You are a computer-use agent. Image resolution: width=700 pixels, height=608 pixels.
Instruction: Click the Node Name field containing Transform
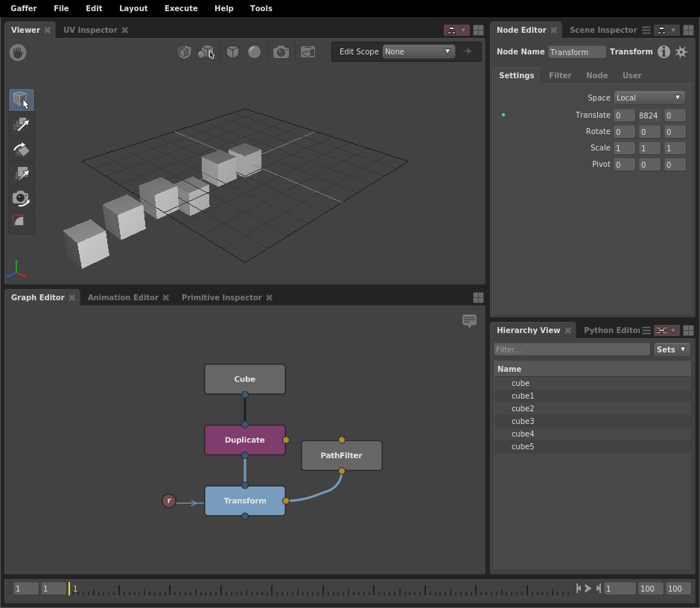point(577,52)
